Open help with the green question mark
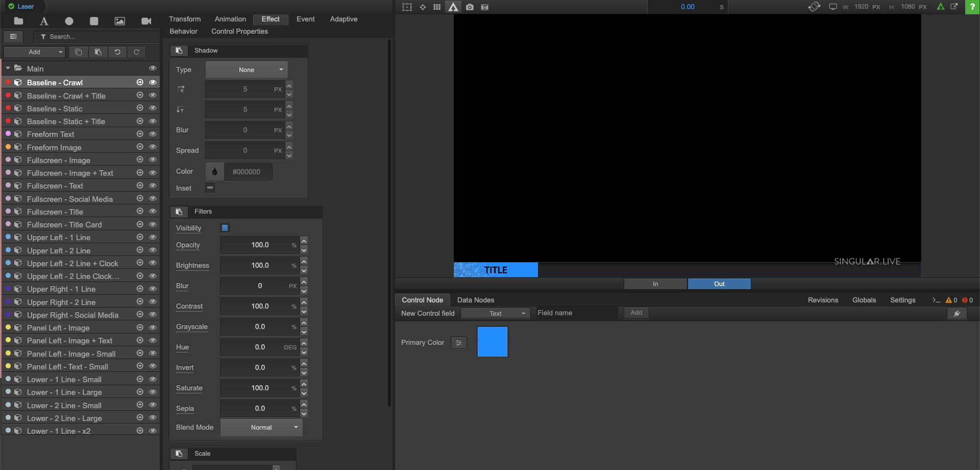This screenshot has width=980, height=470. 972,7
